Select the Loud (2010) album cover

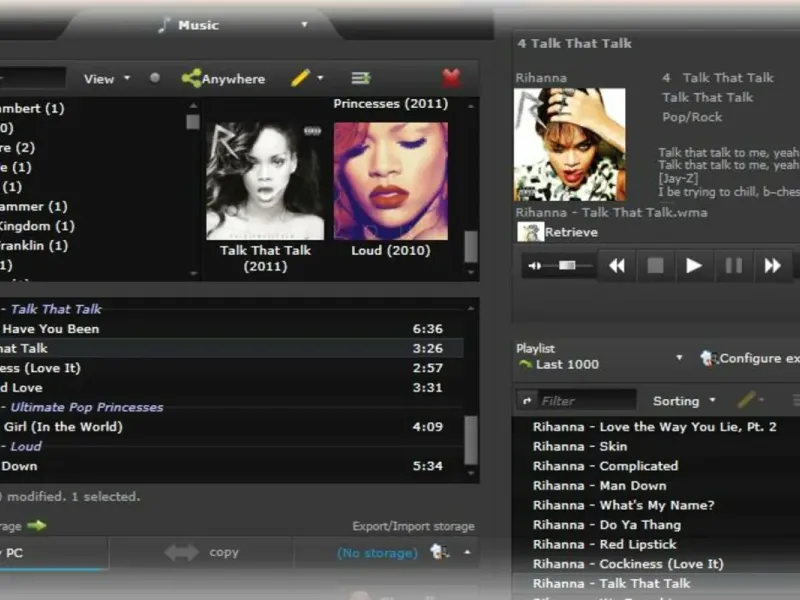pyautogui.click(x=391, y=181)
